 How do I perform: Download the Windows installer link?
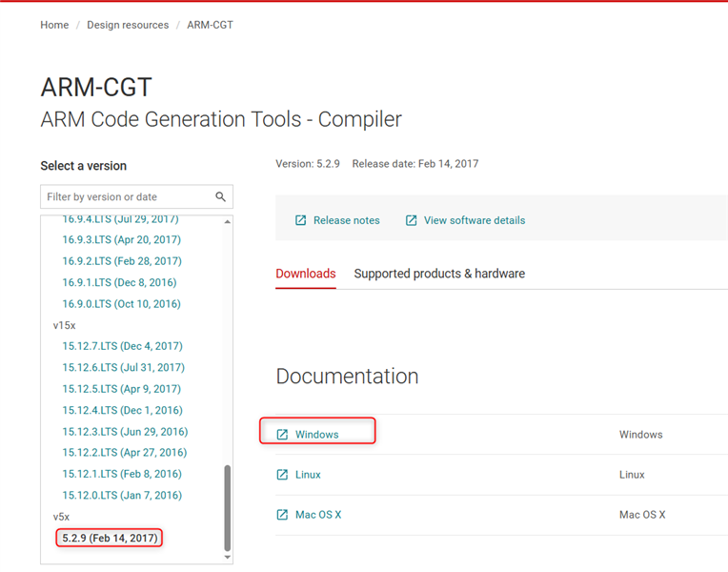(x=317, y=434)
